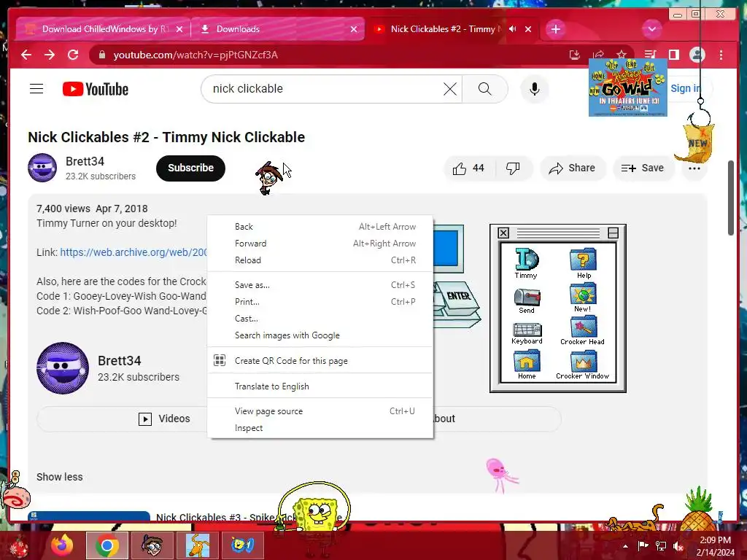Choose View page source

[x=320, y=411]
